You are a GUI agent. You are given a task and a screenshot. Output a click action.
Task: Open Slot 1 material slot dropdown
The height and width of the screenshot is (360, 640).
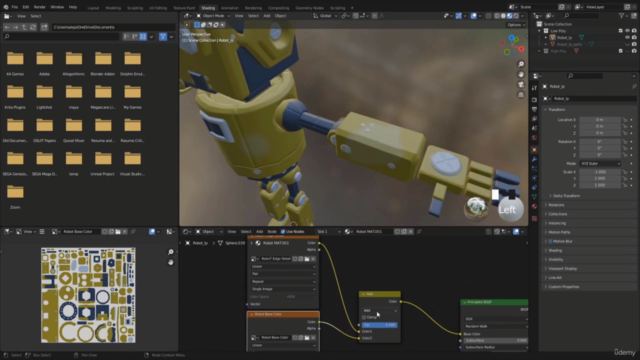329,231
